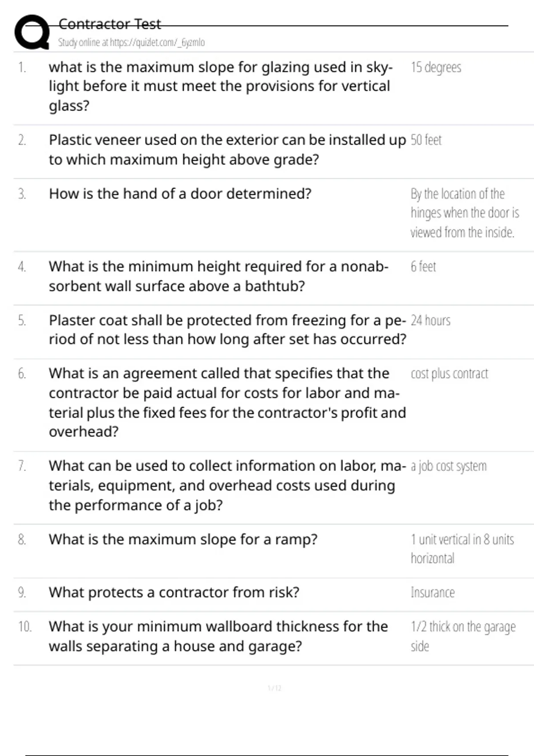
Task: Select the job cost system answer
Action: pos(448,466)
